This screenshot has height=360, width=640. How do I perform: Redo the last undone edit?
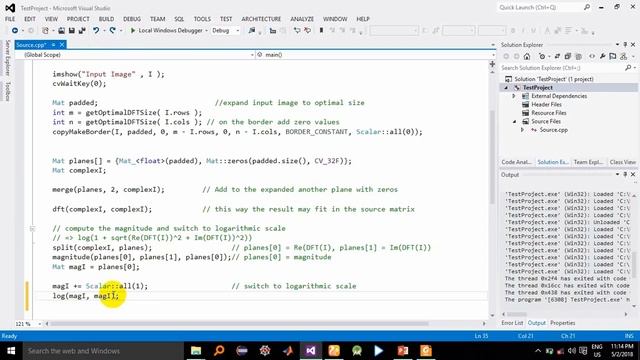tap(113, 31)
